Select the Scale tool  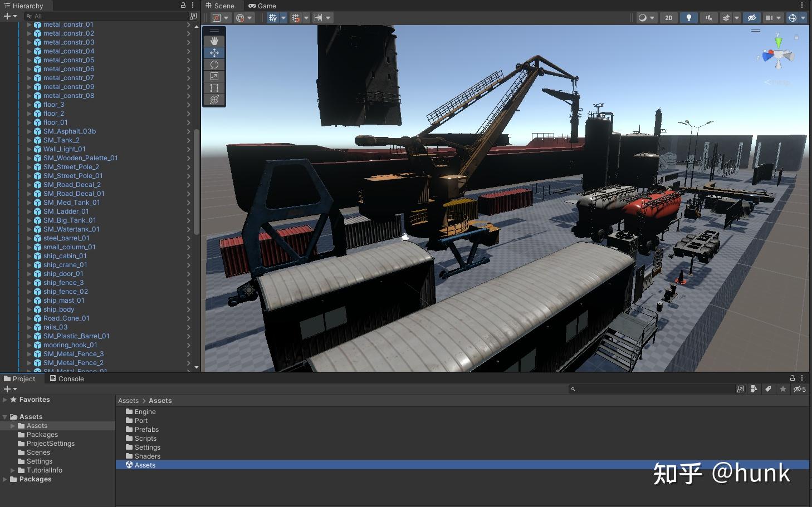[214, 76]
